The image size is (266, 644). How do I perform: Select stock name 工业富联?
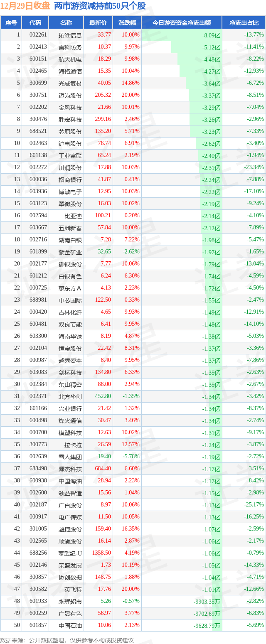pos(71,155)
